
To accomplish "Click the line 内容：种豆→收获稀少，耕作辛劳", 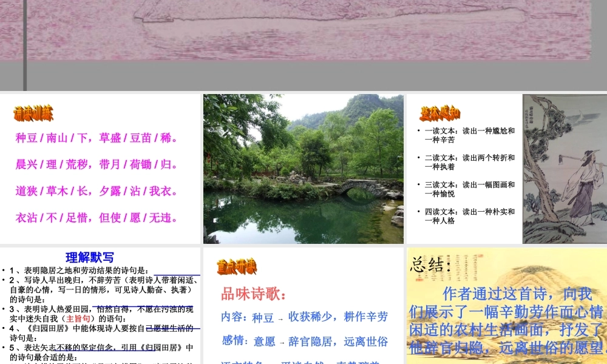I will (x=304, y=317).
